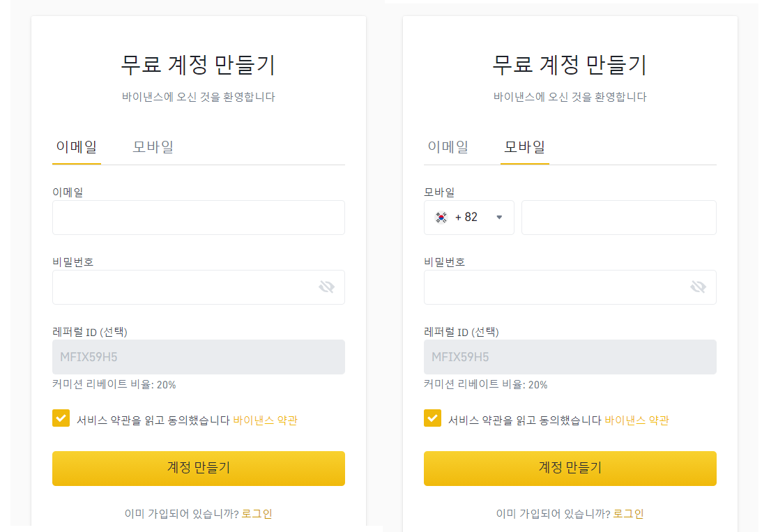
Task: Uncheck the terms agreement on the mobile form
Action: 432,418
